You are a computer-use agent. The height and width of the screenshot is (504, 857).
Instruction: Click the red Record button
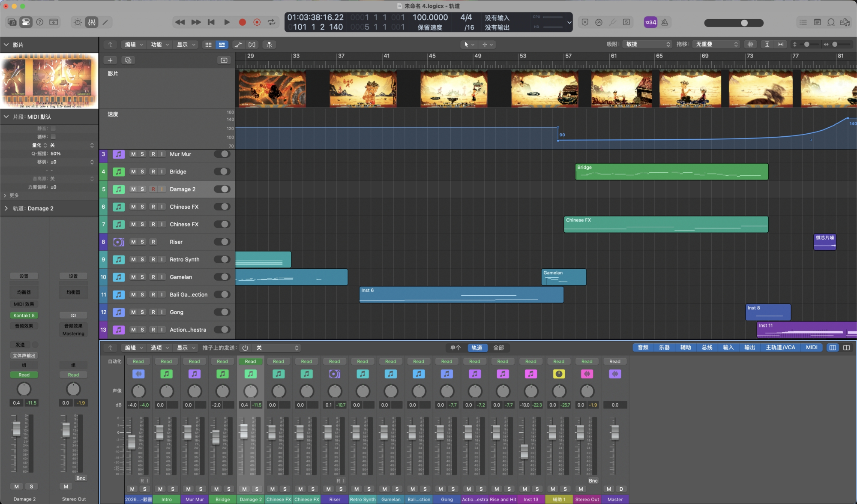243,22
